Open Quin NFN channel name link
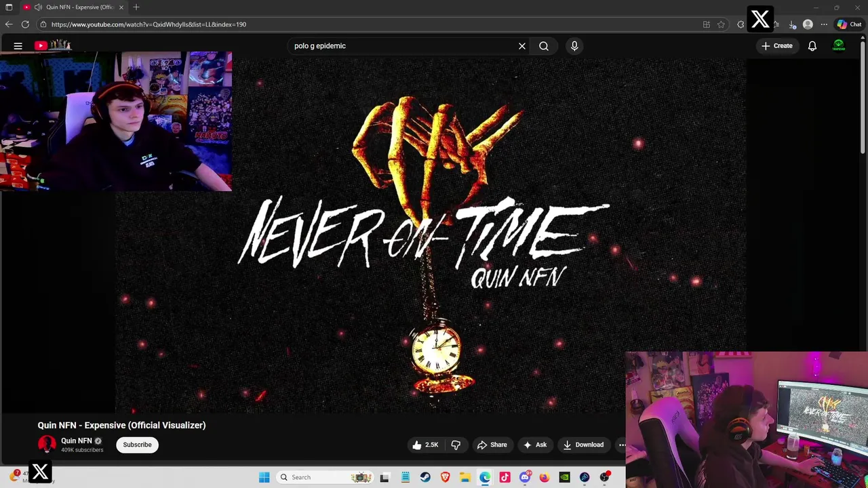868x488 pixels. (77, 441)
